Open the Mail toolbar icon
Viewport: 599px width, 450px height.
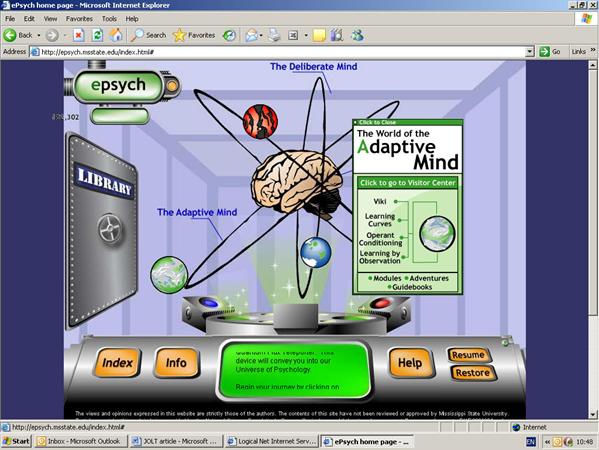tap(251, 35)
